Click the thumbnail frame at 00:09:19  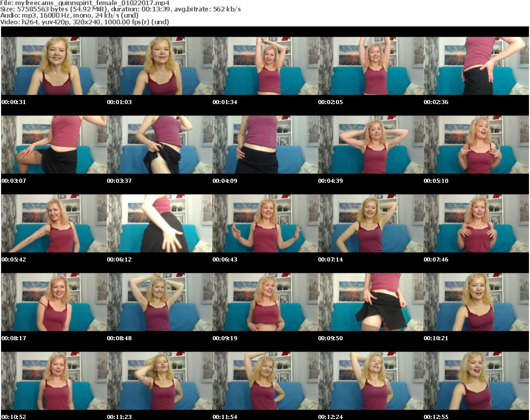pos(265,302)
